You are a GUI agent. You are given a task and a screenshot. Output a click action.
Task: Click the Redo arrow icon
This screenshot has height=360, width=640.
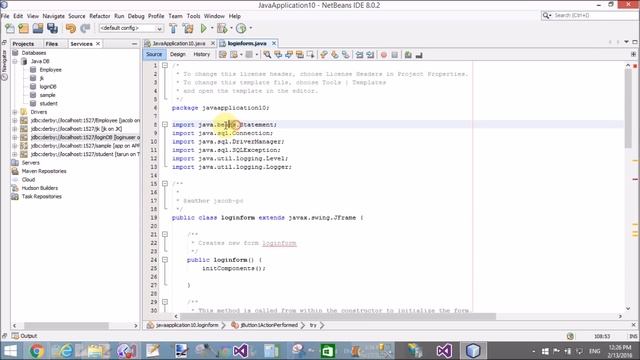[85, 28]
